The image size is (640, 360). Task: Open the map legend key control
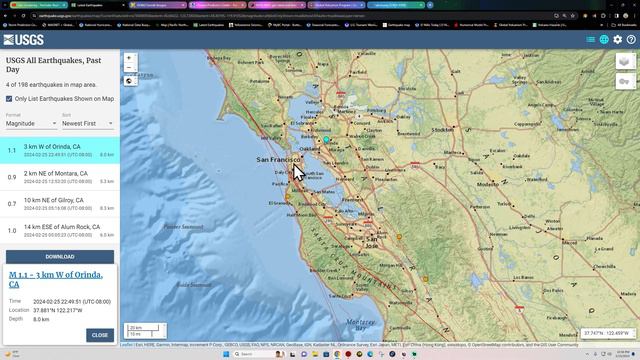point(625,82)
